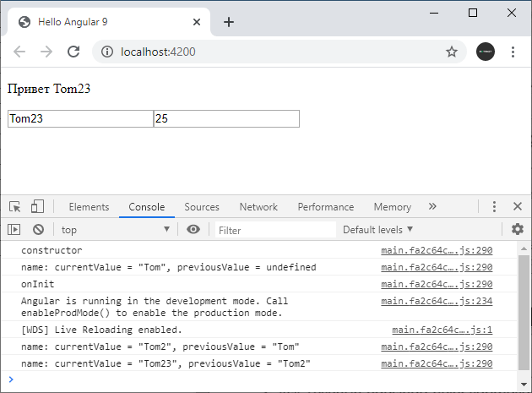Close the DevTools panel
Screen dimensions: 532x393
click(517, 206)
